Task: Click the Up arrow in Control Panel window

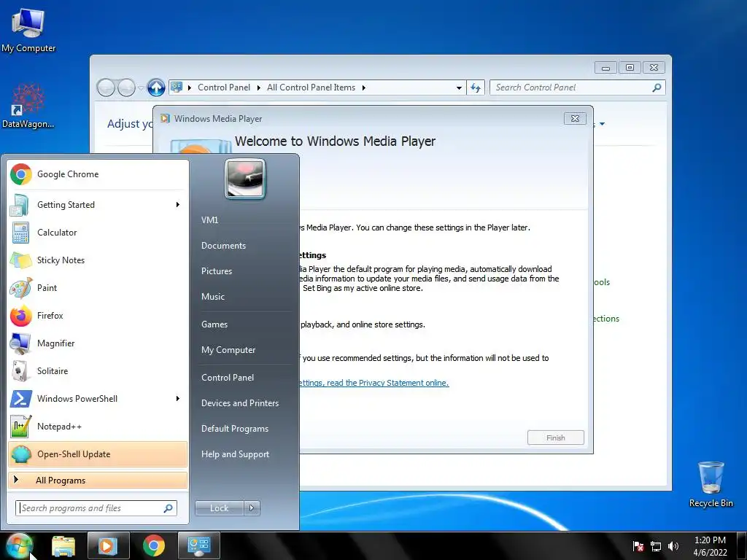Action: point(156,87)
